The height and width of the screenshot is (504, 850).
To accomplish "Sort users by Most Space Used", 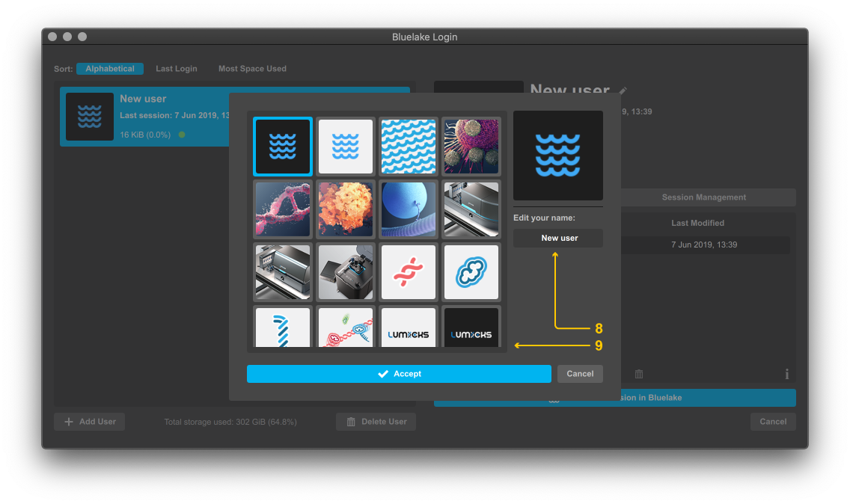I will point(252,69).
